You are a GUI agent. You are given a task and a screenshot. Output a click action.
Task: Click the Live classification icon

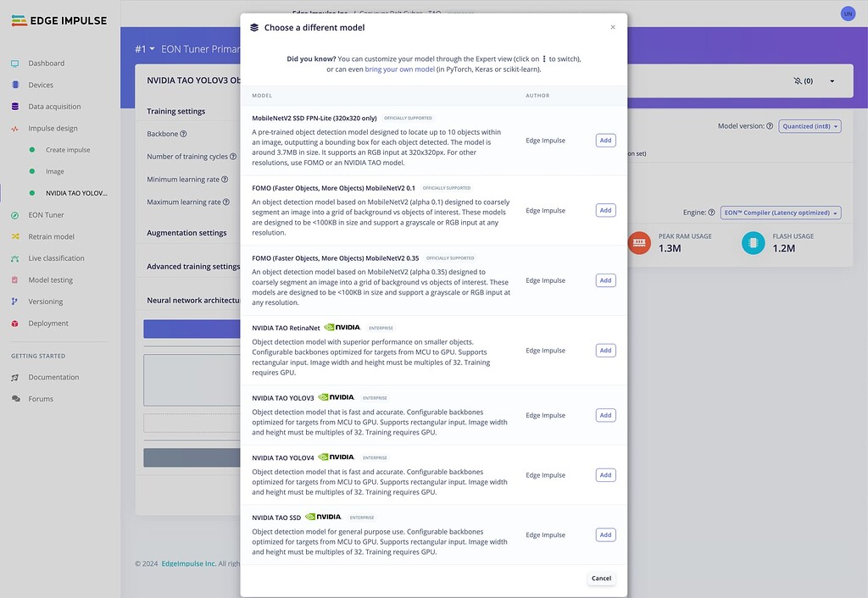click(x=15, y=258)
